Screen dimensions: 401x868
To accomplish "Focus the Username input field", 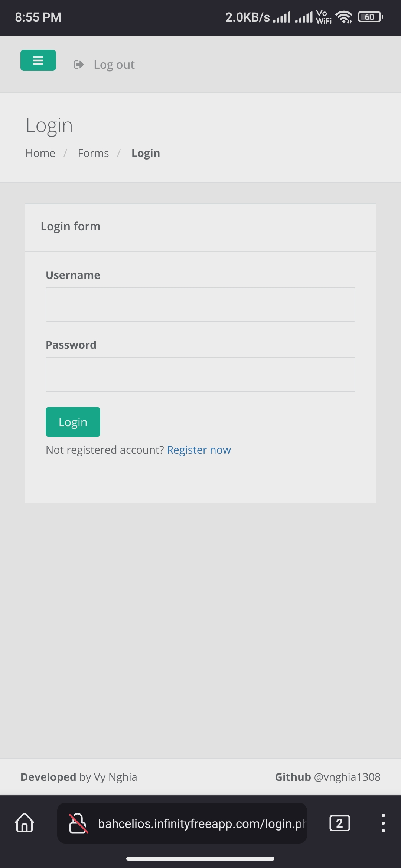I will 200,305.
